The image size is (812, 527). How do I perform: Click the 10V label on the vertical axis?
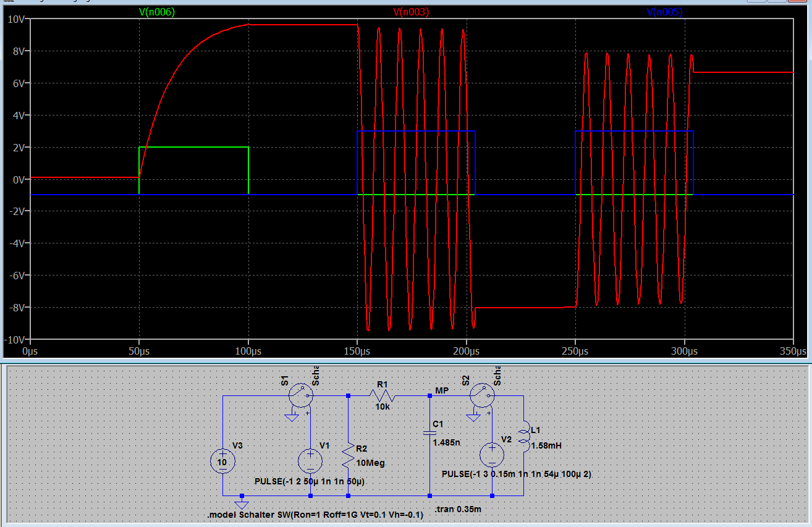(16, 19)
